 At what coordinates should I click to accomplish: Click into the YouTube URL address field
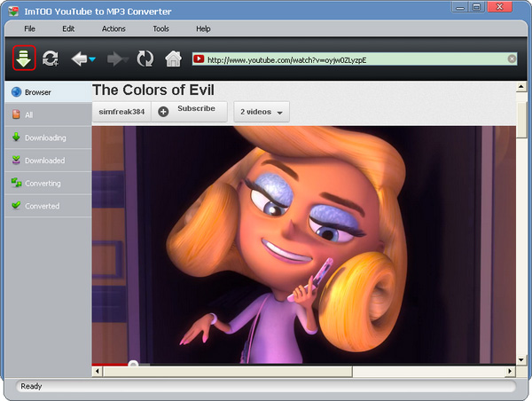354,59
